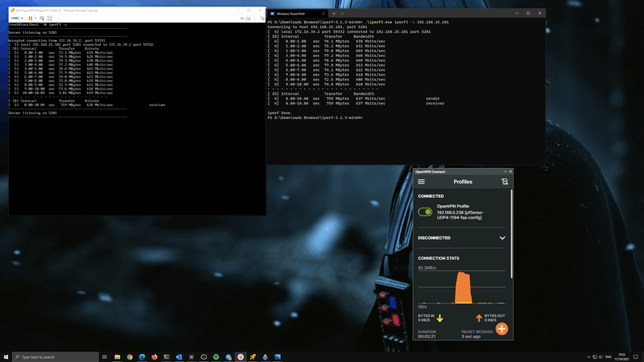Open the import profile icon in OpenVPN
The width and height of the screenshot is (644, 362).
pos(505,182)
